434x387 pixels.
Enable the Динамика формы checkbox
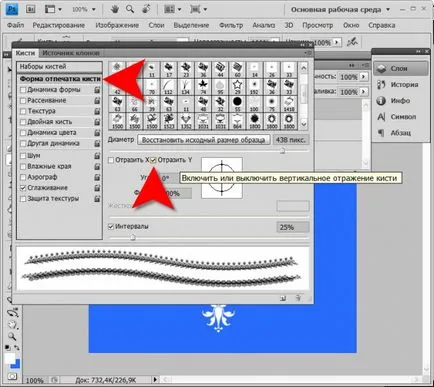pyautogui.click(x=23, y=90)
